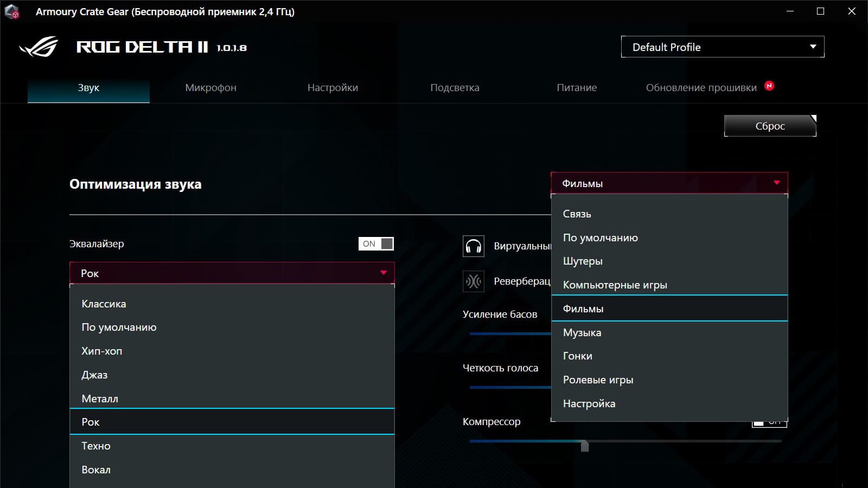
Task: Select Классика equalizer preset
Action: pos(232,304)
